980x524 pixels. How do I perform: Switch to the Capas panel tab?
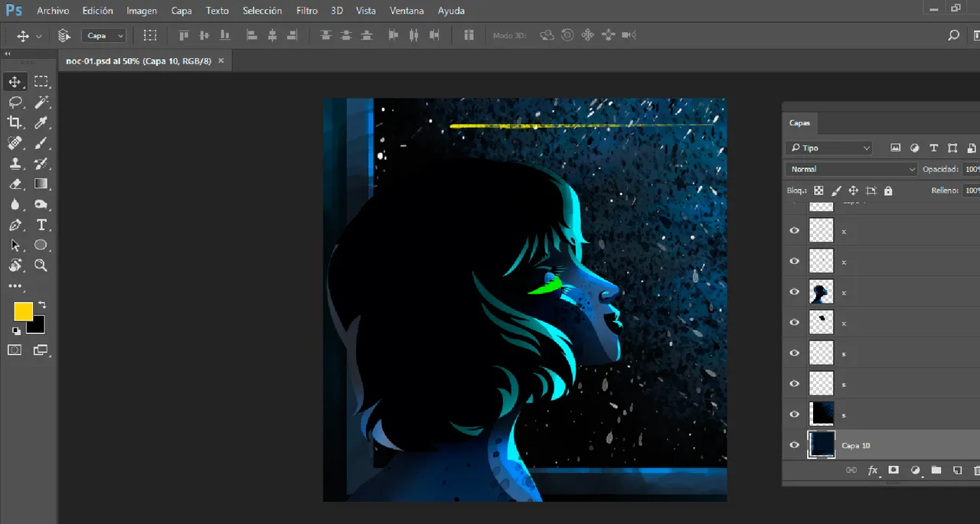coord(799,123)
